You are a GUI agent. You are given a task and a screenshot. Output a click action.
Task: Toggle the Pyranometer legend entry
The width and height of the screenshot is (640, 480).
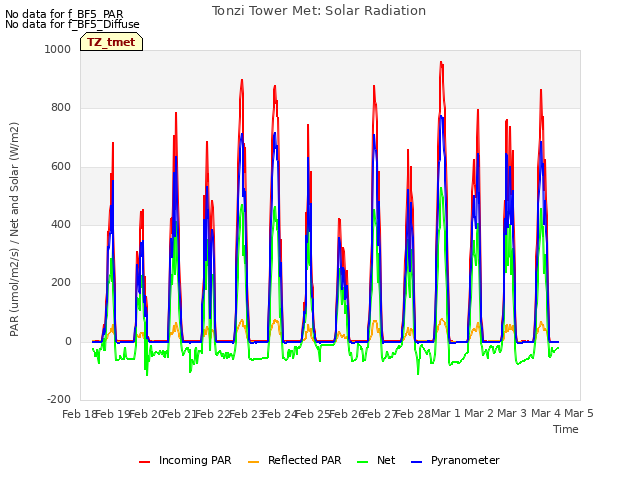tap(455, 460)
